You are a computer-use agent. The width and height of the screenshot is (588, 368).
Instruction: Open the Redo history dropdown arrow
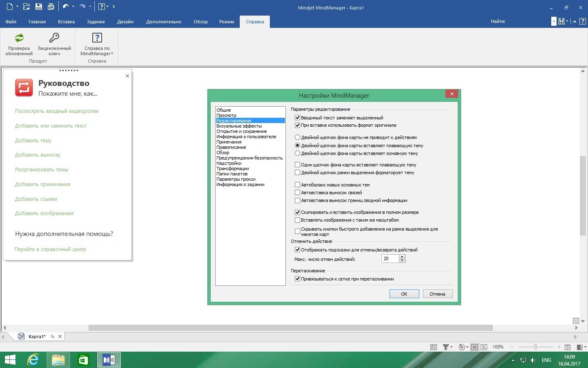[90, 7]
